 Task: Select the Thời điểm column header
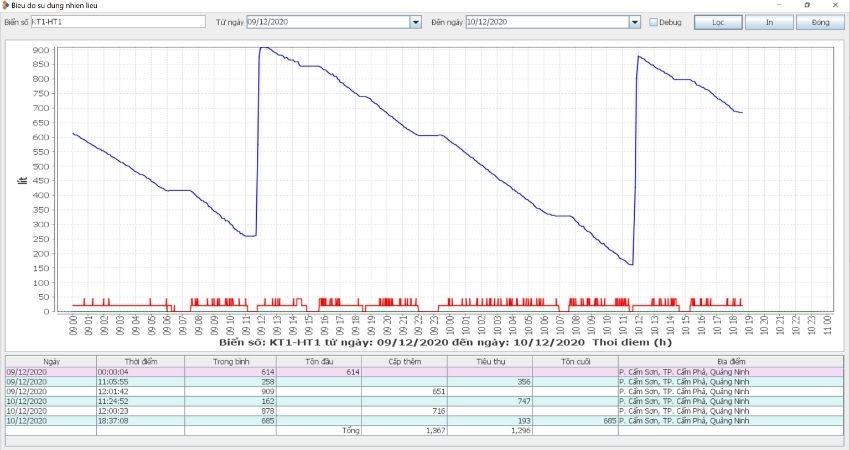pyautogui.click(x=141, y=362)
